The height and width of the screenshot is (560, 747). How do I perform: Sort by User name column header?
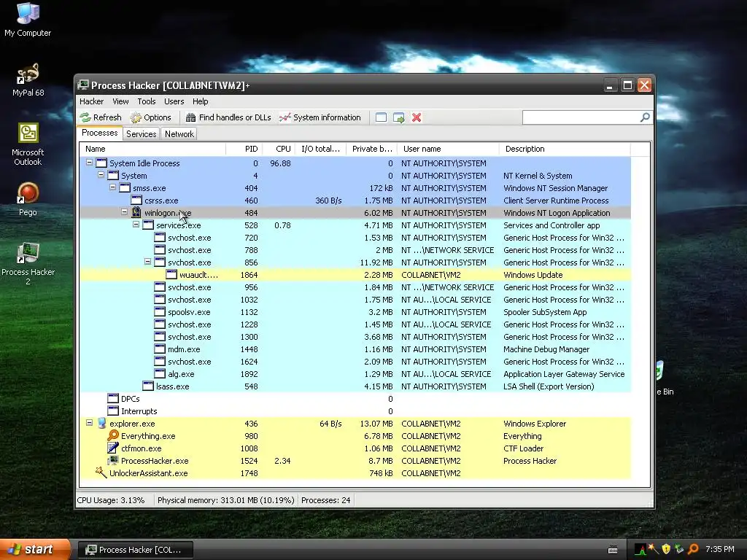click(x=449, y=149)
